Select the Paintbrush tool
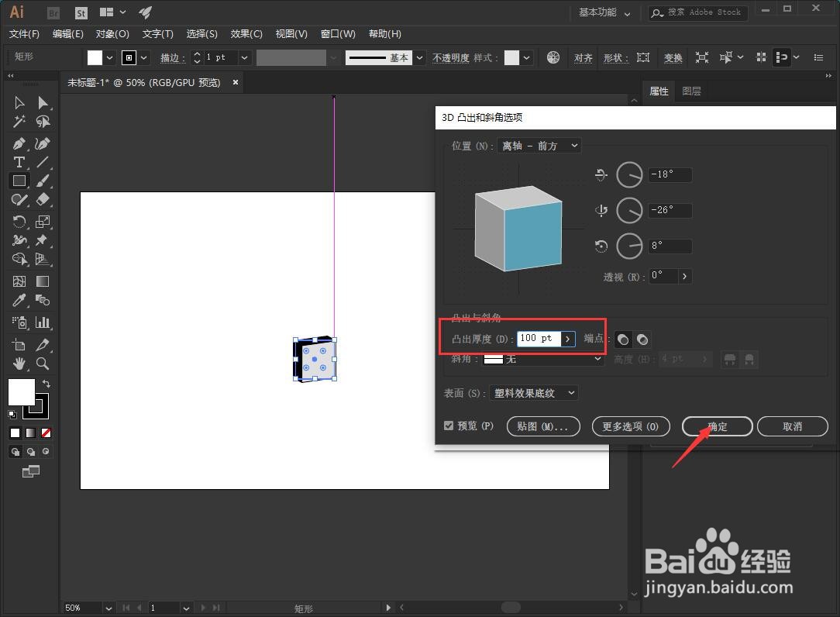The image size is (840, 617). 43,181
